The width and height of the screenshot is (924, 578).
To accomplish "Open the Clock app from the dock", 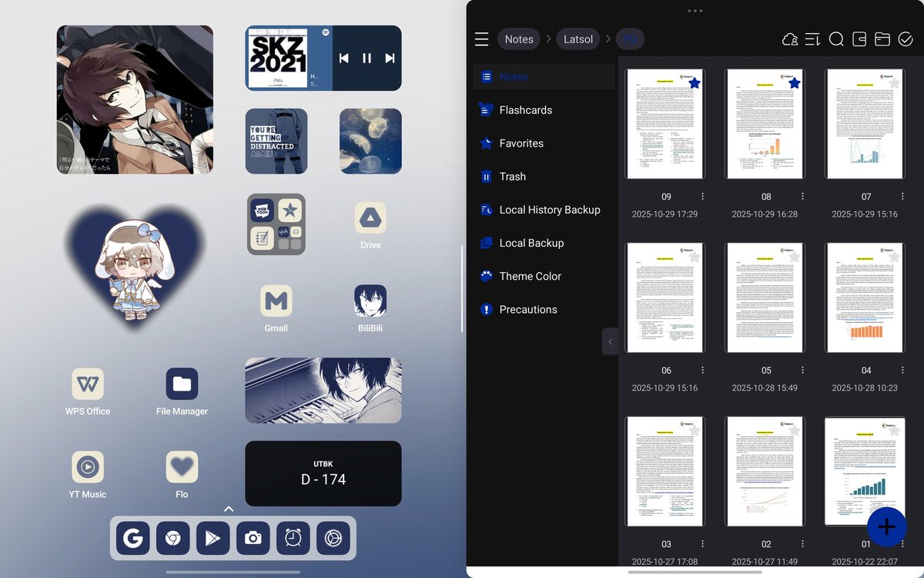I will point(293,538).
